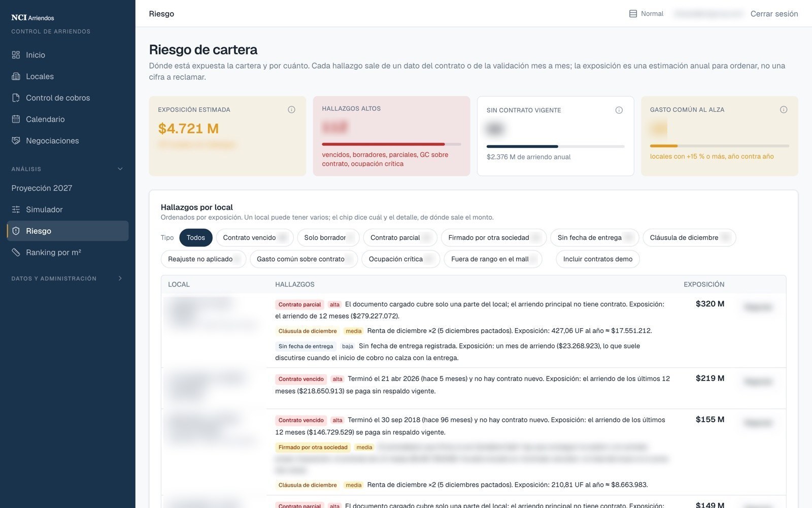Filter by Sin fecha de entrega
This screenshot has height=508, width=812.
point(594,238)
